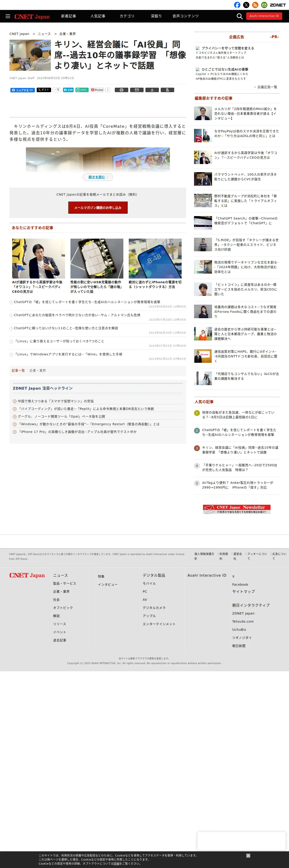Download the article using download icon

point(152,90)
